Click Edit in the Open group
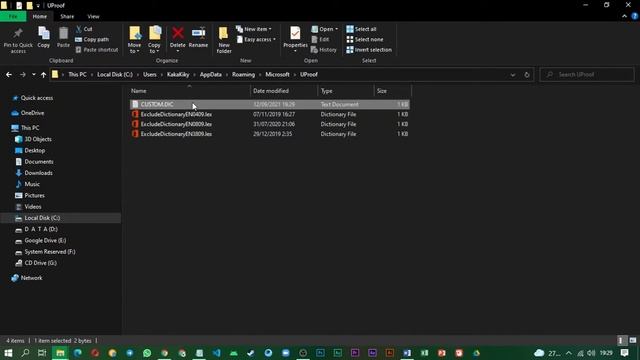Screen dimensions: 640x360 coord(320,40)
